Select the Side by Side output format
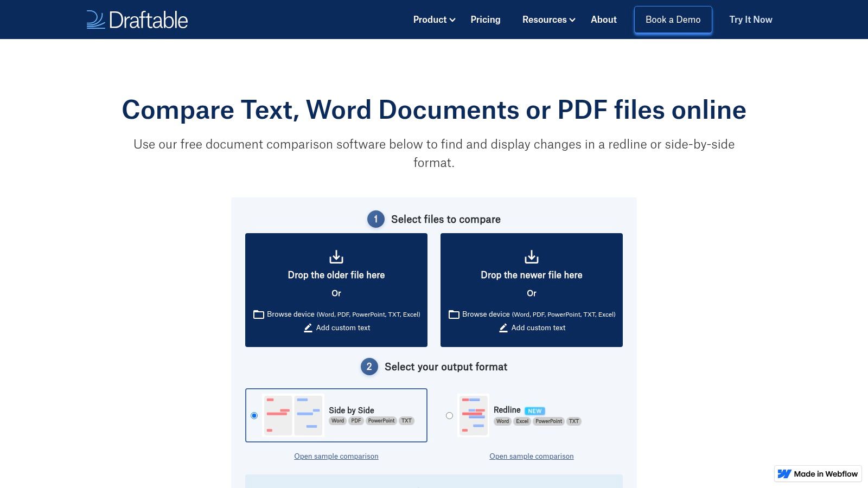Viewport: 868px width, 488px height. [254, 415]
